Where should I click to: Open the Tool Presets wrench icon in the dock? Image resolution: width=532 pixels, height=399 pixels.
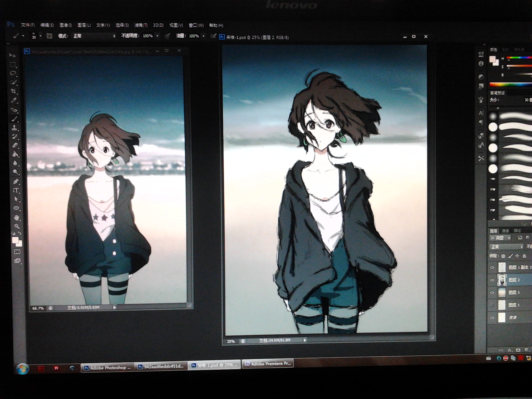pos(481,158)
